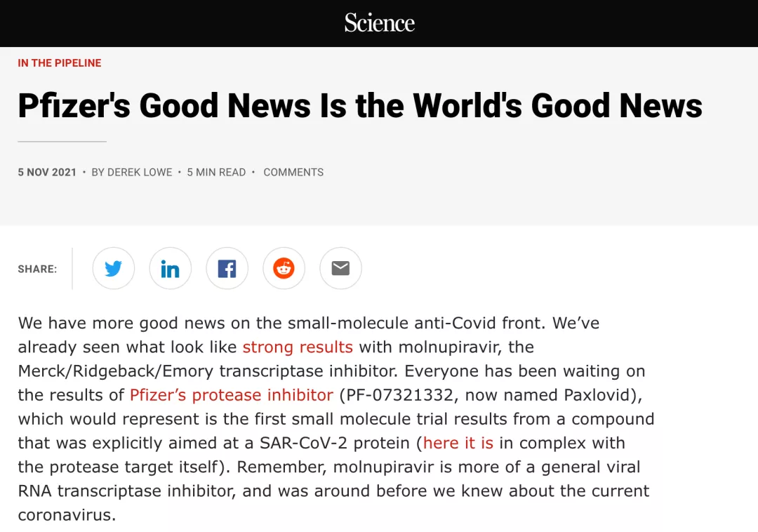Open the "here it is" link
758x532 pixels.
click(x=458, y=444)
